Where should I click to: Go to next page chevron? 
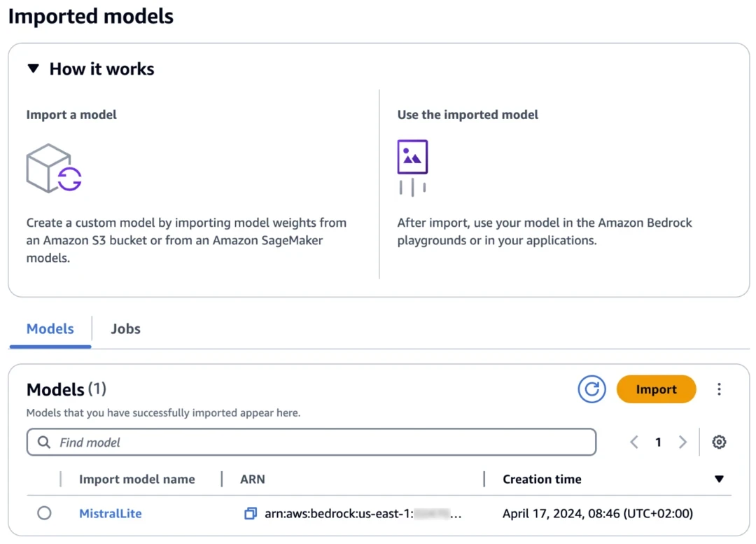[x=682, y=442]
